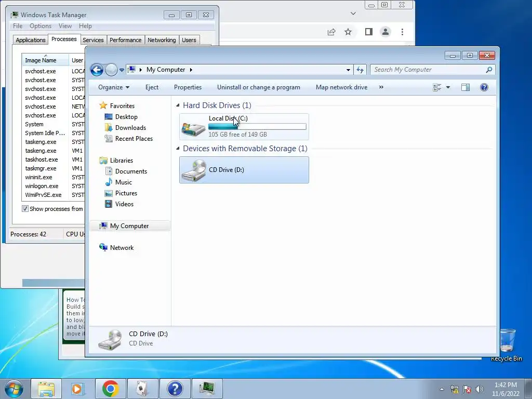Screen dimensions: 532x399
Task: Switch to Networking tab in Task Manager
Action: pos(162,40)
